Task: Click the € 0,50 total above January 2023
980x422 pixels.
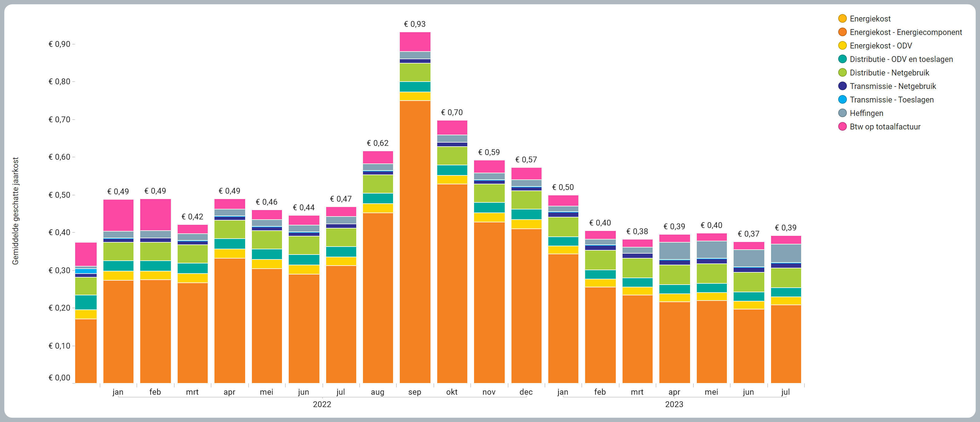Action: pyautogui.click(x=563, y=187)
